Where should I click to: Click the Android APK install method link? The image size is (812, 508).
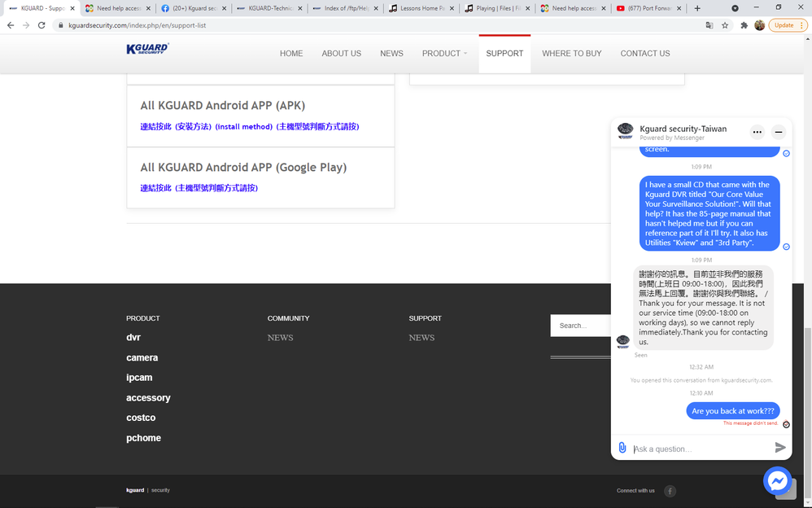click(249, 126)
